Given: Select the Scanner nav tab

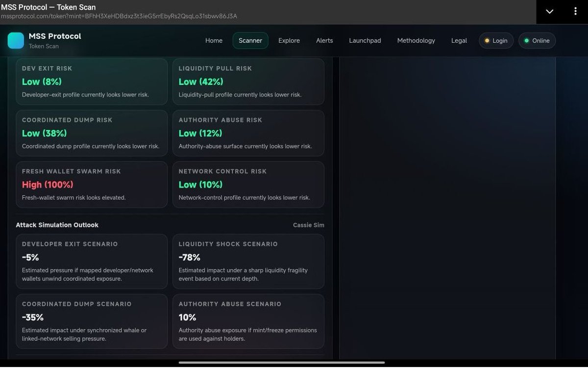Looking at the screenshot, I should 250,41.
